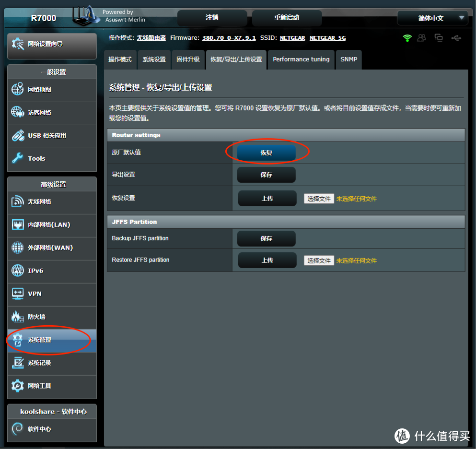Screen dimensions: 476x449
Task: Choose a backup file for 恢复设置
Action: (x=319, y=198)
